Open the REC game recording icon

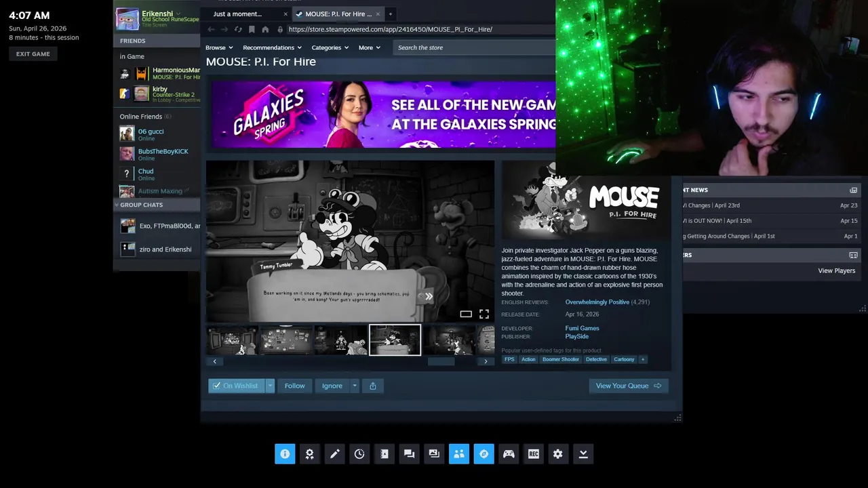[534, 454]
